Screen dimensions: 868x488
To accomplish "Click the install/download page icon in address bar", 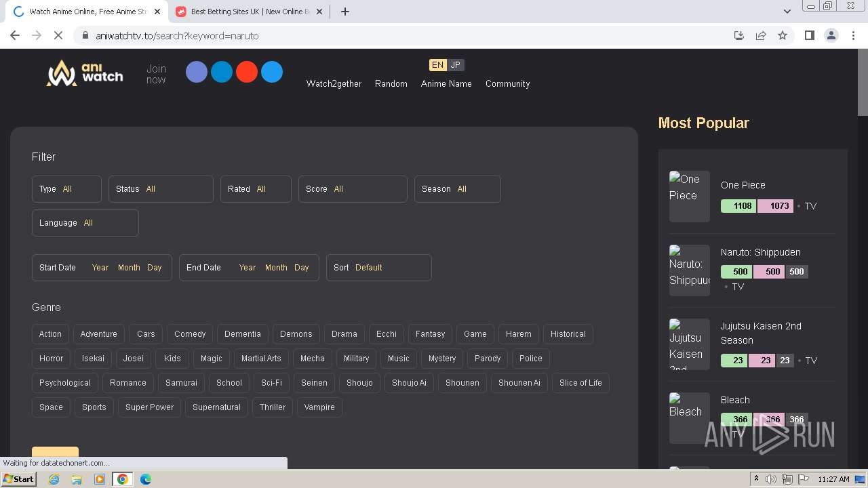I will click(739, 35).
